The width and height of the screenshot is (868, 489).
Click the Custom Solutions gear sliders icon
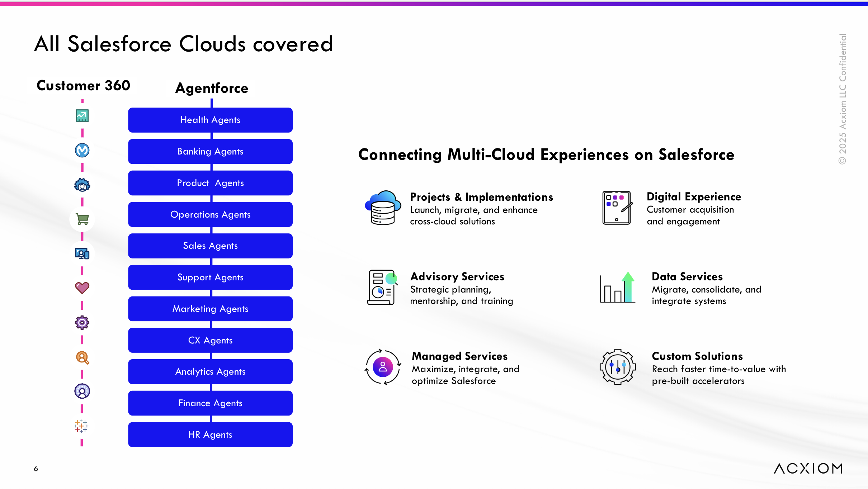618,367
